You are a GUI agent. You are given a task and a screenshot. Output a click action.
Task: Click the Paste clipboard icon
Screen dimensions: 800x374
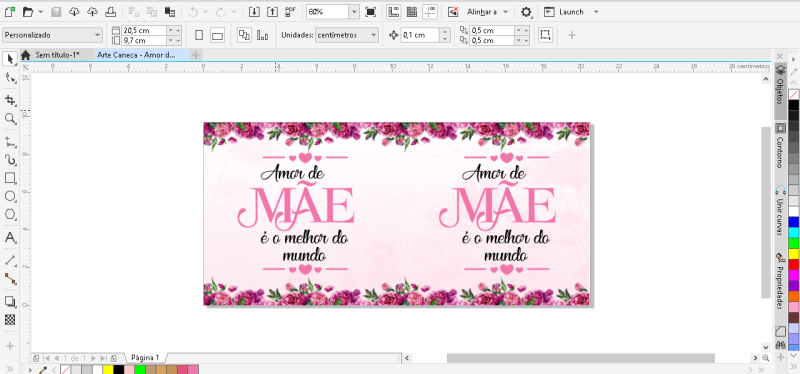click(x=170, y=11)
